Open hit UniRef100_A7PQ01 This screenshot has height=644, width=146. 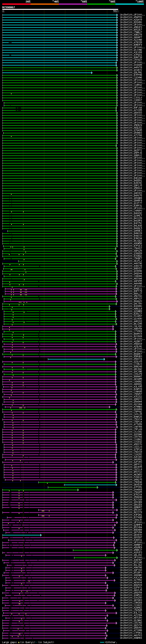pos(131,55)
